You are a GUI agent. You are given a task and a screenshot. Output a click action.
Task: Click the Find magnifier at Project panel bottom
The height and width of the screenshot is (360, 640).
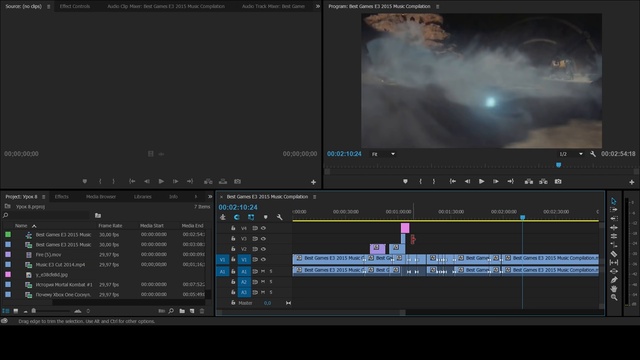click(171, 311)
